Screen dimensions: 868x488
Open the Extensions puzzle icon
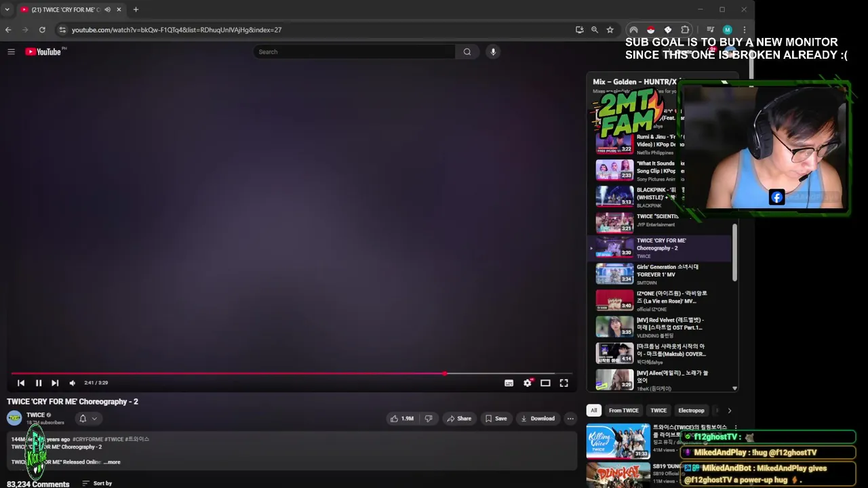(x=685, y=30)
